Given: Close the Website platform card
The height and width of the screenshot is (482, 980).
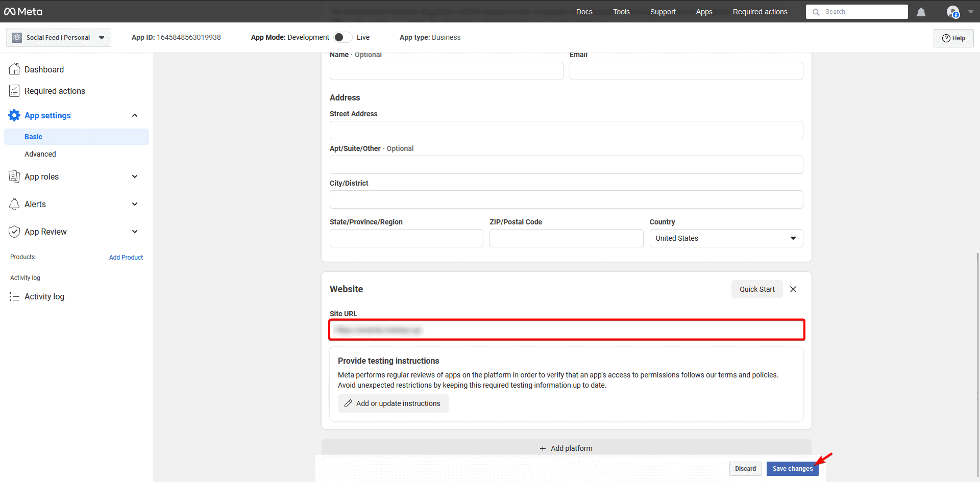Looking at the screenshot, I should [x=793, y=289].
